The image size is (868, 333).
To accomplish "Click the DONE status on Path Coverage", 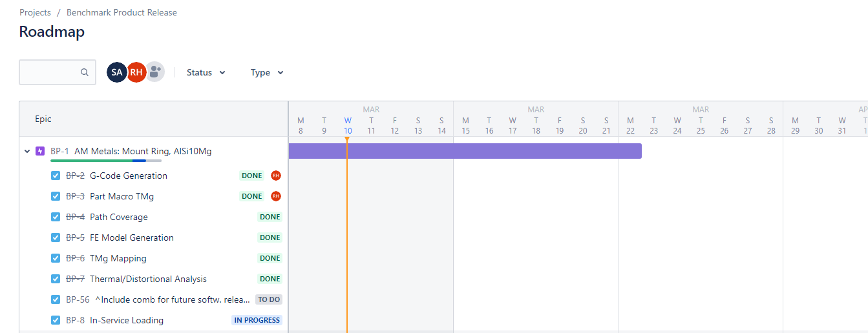I will tap(270, 217).
